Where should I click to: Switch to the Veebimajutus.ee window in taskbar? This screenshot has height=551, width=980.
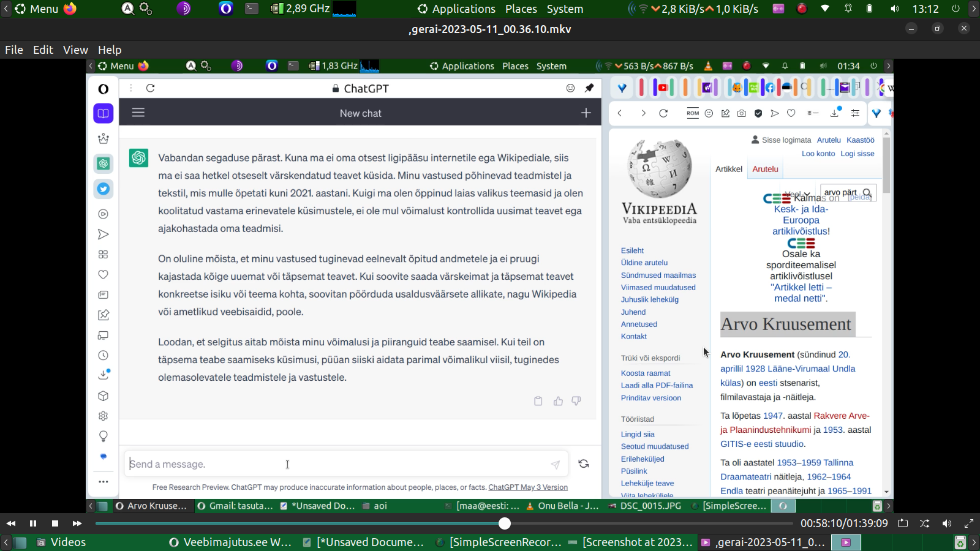coord(230,542)
